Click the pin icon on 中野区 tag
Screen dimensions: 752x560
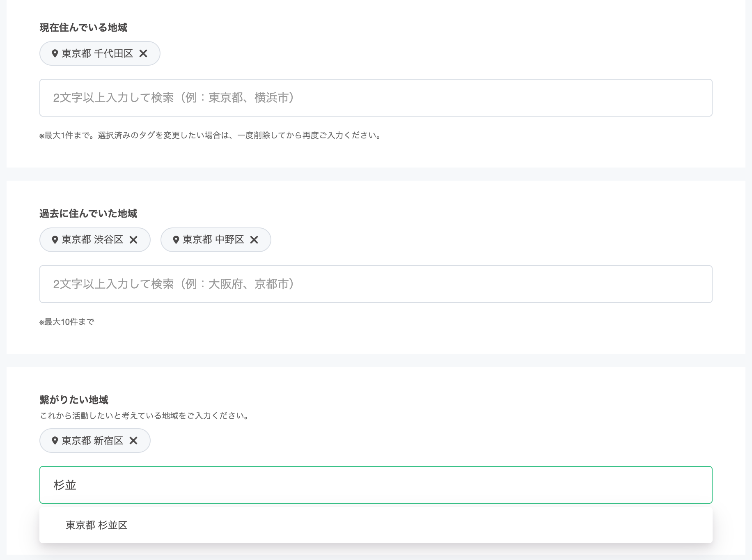coord(176,240)
